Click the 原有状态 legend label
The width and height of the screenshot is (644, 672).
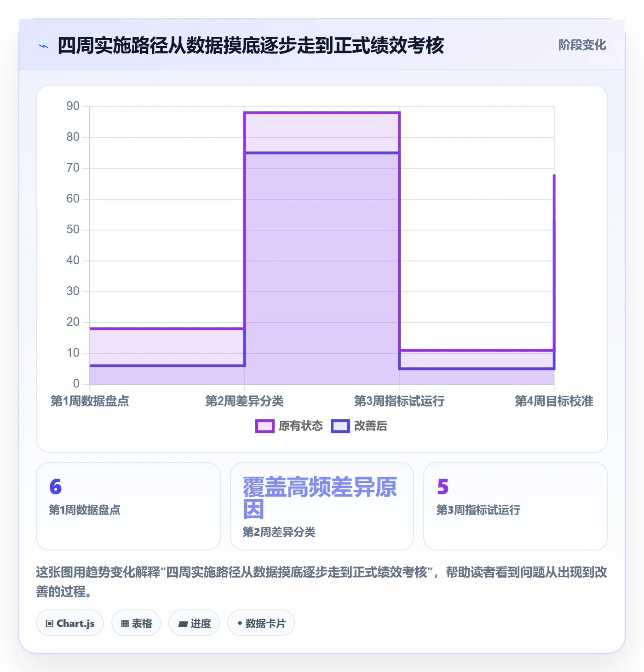(301, 426)
